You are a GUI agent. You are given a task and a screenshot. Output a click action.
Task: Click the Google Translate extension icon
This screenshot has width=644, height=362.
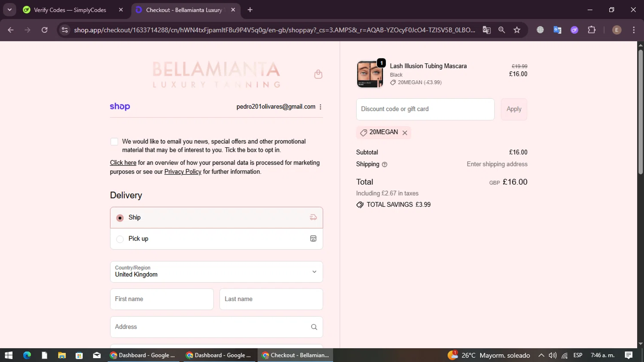(557, 30)
